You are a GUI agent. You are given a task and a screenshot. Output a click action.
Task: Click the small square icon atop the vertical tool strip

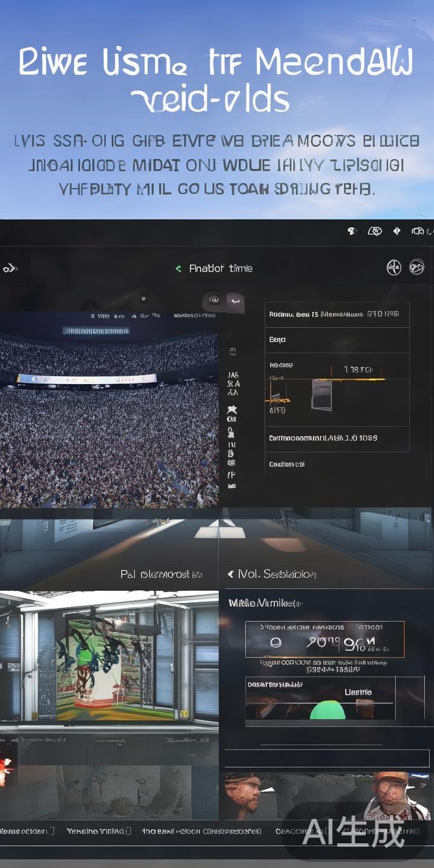click(233, 351)
